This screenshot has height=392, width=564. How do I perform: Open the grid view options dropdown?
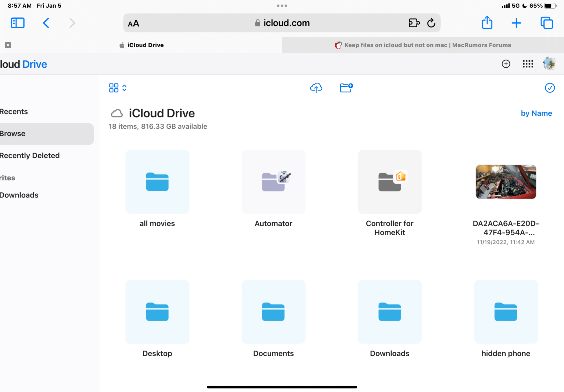[x=118, y=88]
